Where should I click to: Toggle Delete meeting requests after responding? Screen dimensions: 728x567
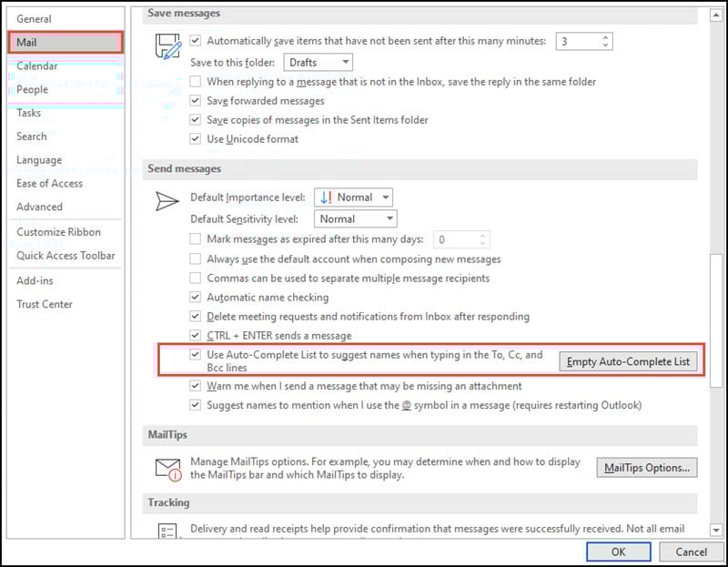(196, 316)
